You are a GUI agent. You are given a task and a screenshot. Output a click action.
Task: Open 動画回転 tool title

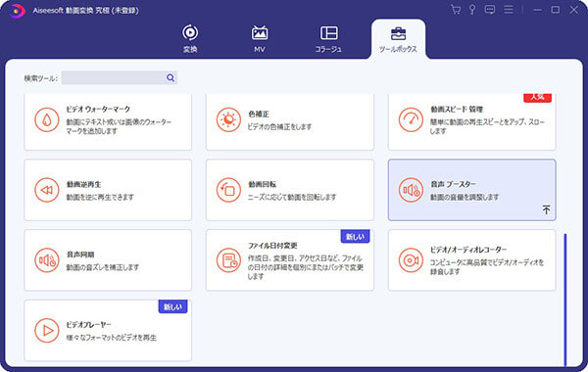tap(262, 184)
